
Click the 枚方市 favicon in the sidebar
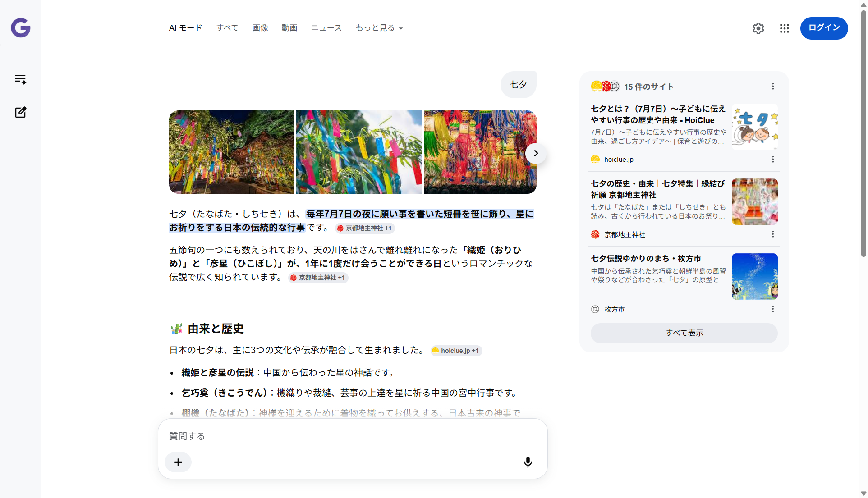[595, 309]
